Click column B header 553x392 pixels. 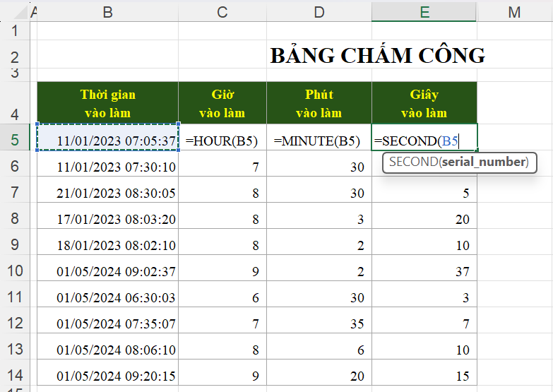(107, 11)
